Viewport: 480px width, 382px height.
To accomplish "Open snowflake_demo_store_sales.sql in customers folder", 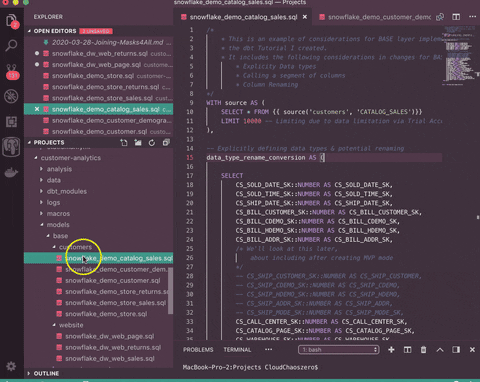I will coord(115,303).
